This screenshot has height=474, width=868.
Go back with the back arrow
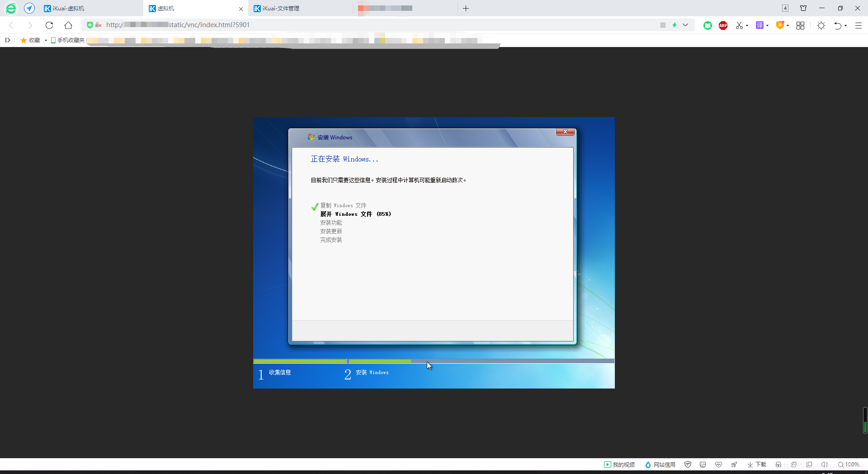(x=11, y=25)
